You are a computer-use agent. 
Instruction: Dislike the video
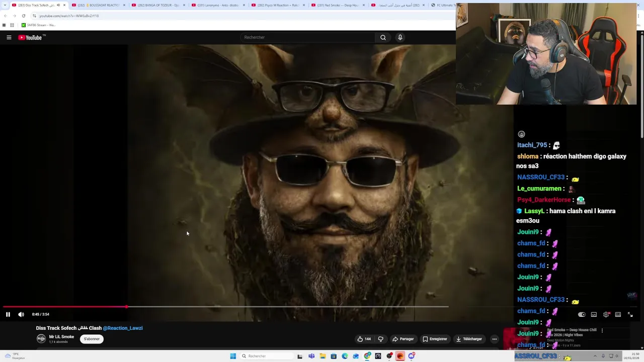381,339
